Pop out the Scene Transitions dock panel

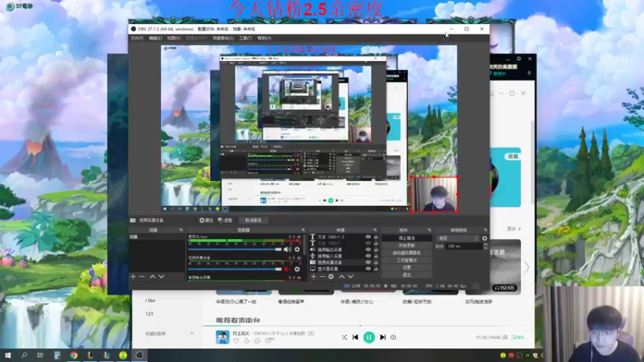[x=485, y=230]
